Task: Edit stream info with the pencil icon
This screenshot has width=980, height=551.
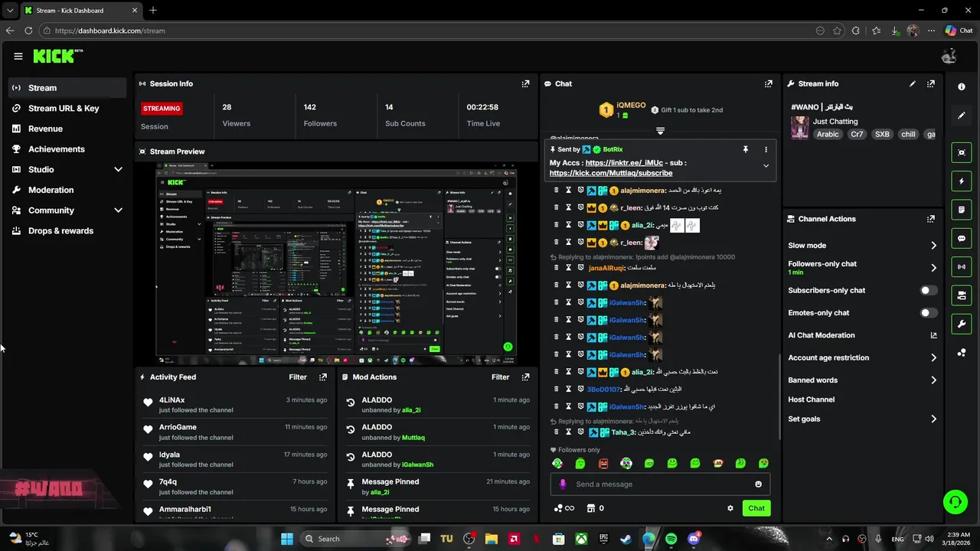Action: coord(913,83)
